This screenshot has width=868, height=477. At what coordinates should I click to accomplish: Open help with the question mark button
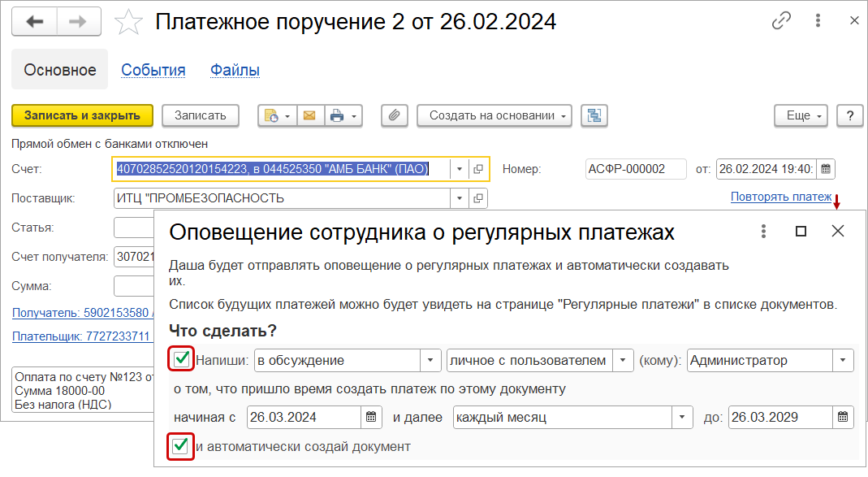click(x=850, y=115)
